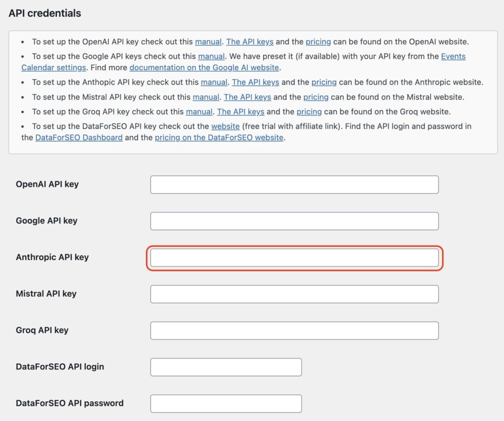Open the DataForSEO website link
The image size is (504, 421).
click(x=225, y=126)
